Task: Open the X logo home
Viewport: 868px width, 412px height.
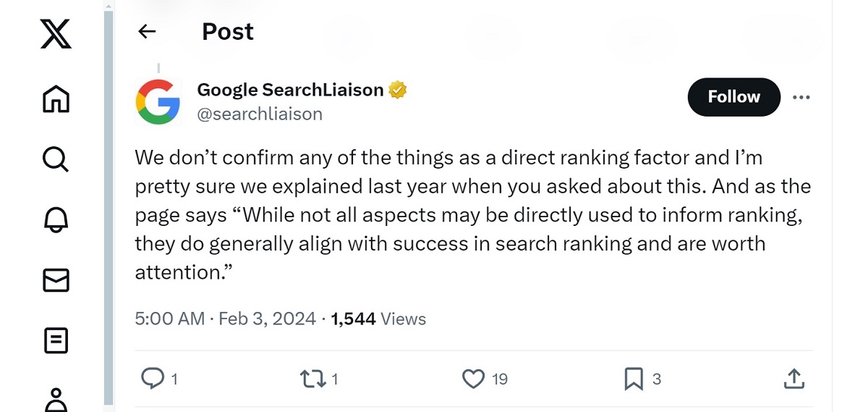Action: pos(56,34)
